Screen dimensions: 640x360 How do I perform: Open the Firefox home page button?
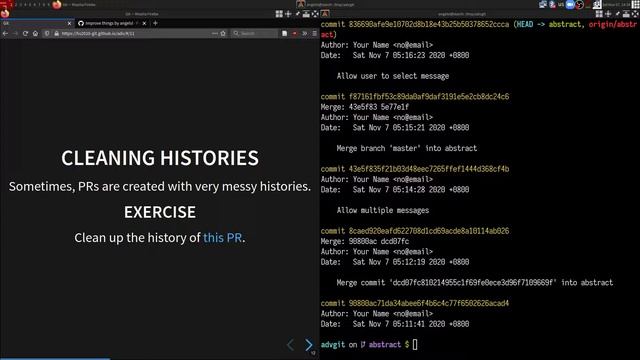tap(36, 33)
